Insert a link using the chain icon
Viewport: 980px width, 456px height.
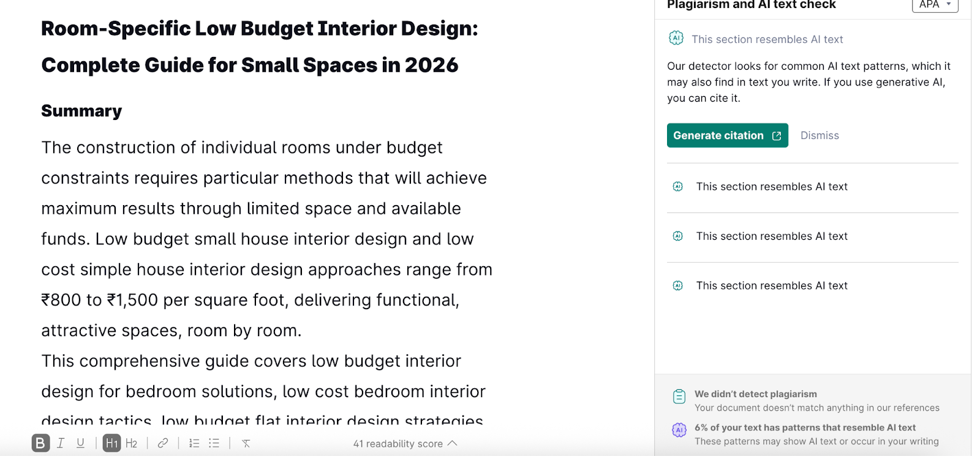point(163,443)
